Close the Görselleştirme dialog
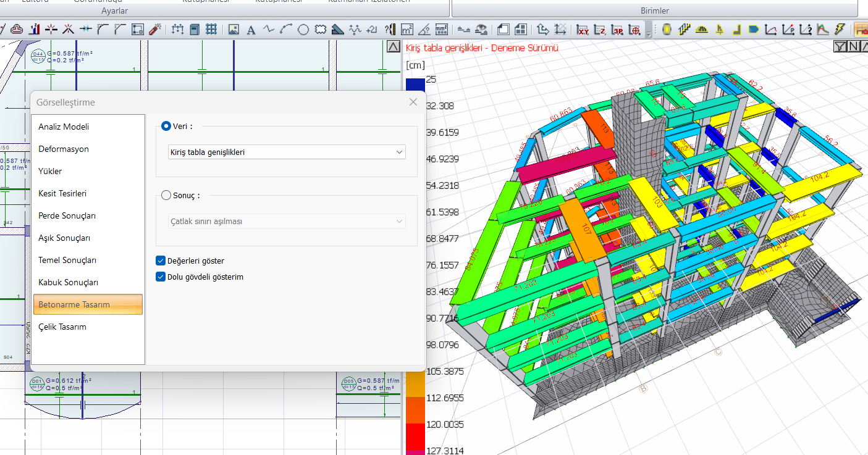Viewport: 868px width, 455px height. 413,102
